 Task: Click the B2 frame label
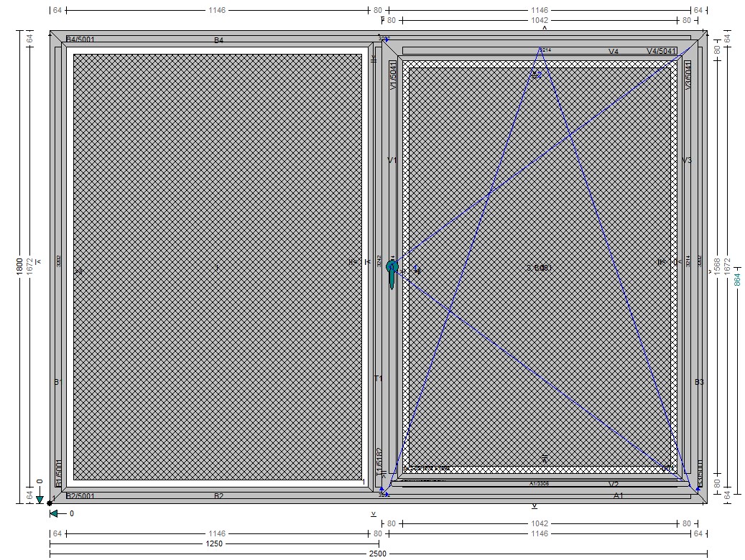218,496
